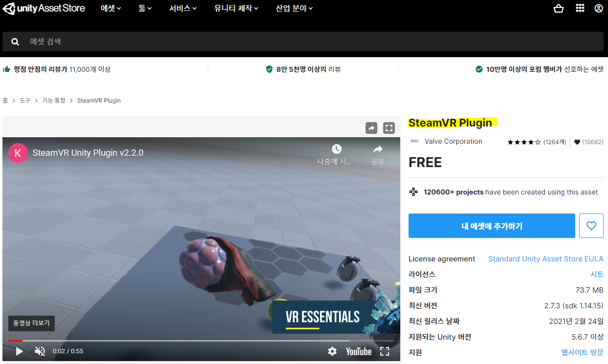The width and height of the screenshot is (608, 364).
Task: Open the shopping cart icon
Action: 559,8
